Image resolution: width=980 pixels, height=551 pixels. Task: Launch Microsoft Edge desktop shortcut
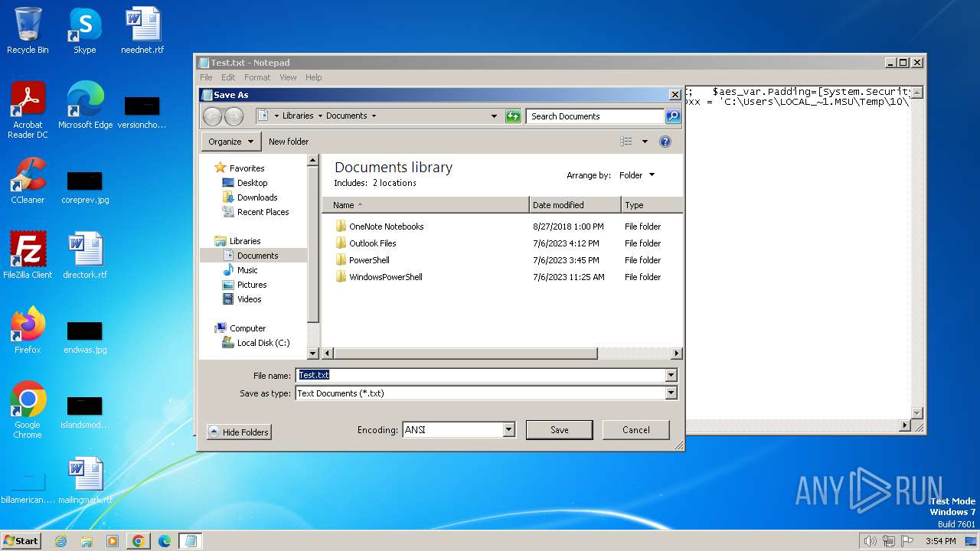tap(85, 106)
